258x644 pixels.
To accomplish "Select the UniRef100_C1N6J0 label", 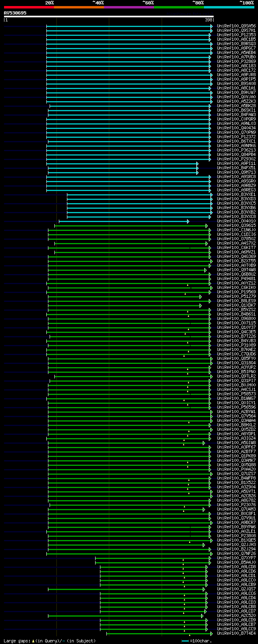I will [236, 230].
